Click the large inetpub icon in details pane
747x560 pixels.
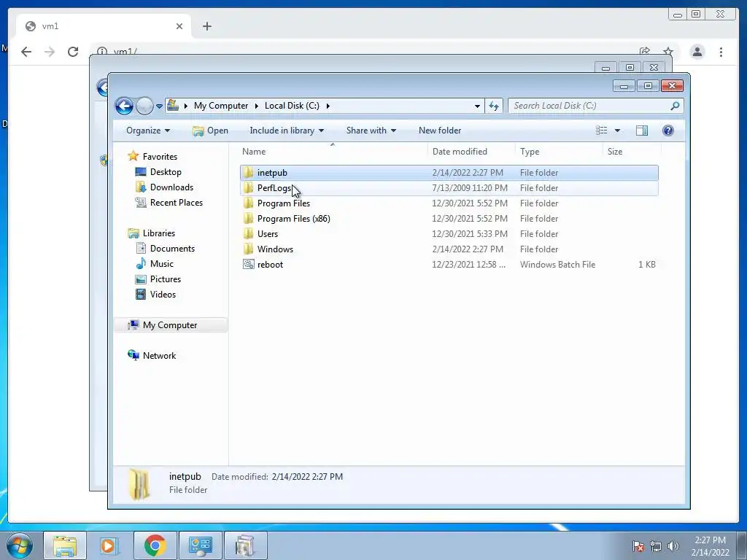(x=139, y=484)
